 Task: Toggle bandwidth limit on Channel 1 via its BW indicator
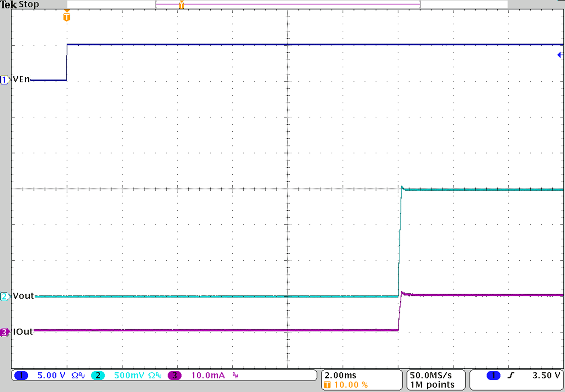click(82, 376)
